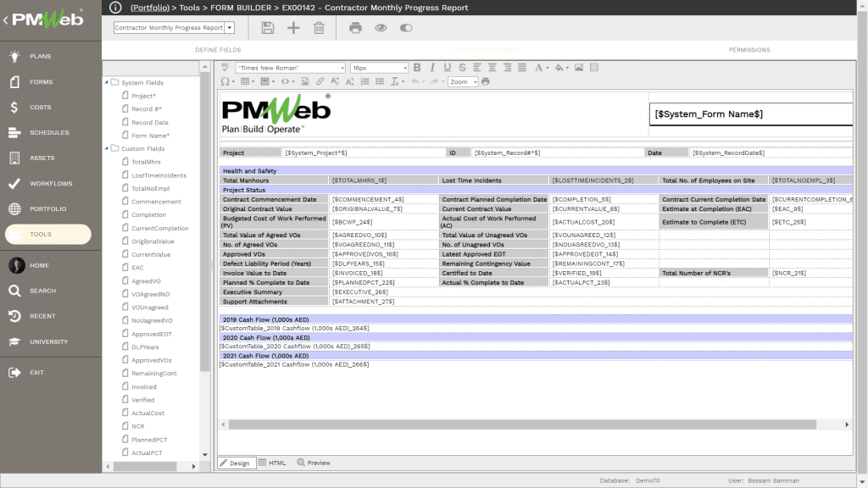Open the insert table dropdown
Image resolution: width=868 pixels, height=488 pixels.
point(247,81)
